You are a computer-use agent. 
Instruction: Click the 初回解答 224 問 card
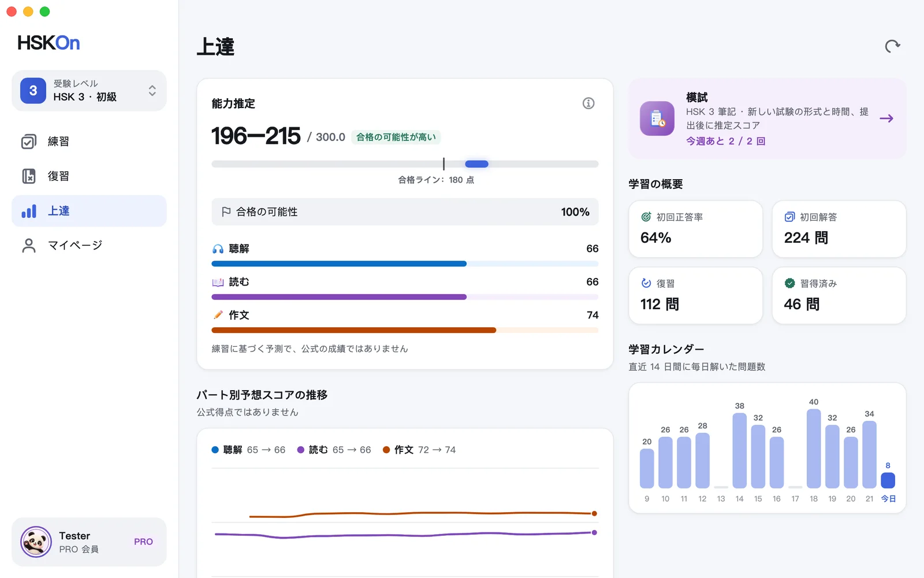839,229
